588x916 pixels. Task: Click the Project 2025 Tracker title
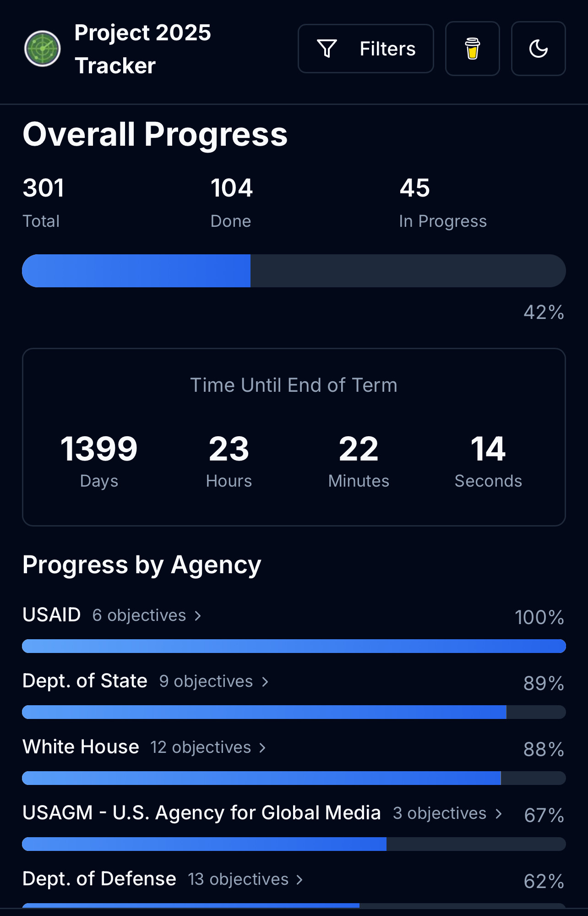(x=142, y=49)
